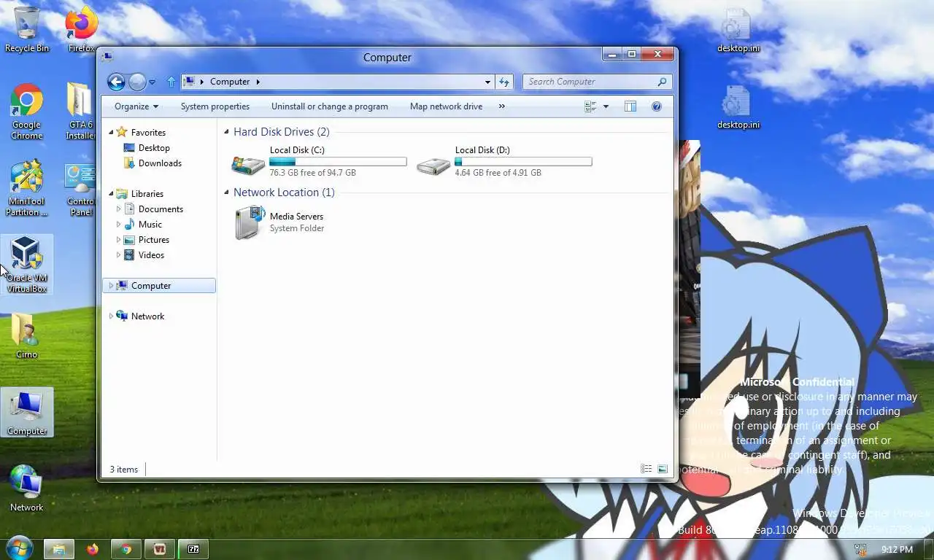This screenshot has height=560, width=934.
Task: Open the Organize menu
Action: (x=136, y=106)
